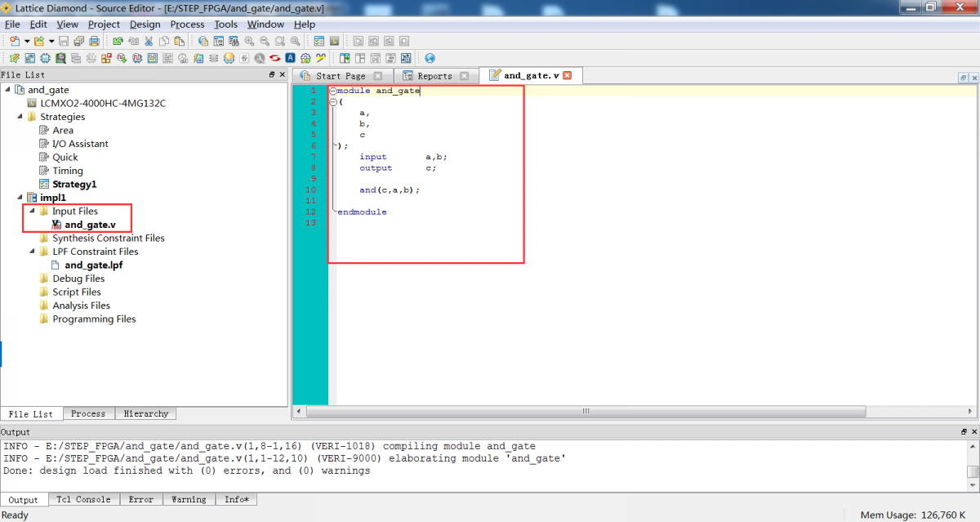
Task: Open the File menu
Action: pos(12,25)
